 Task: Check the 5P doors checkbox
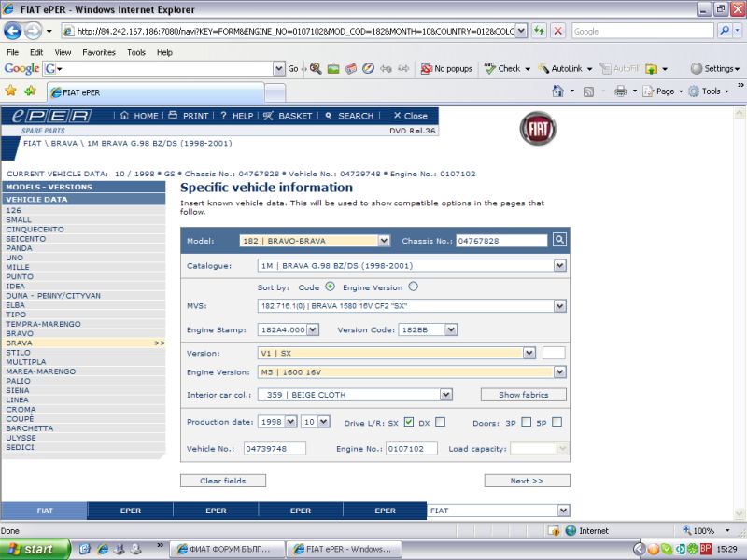557,422
